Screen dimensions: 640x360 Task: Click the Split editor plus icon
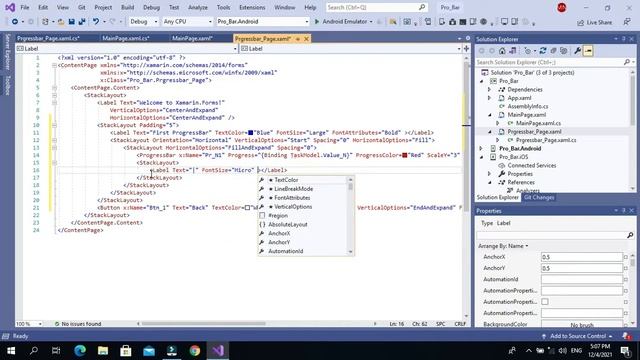tap(466, 48)
